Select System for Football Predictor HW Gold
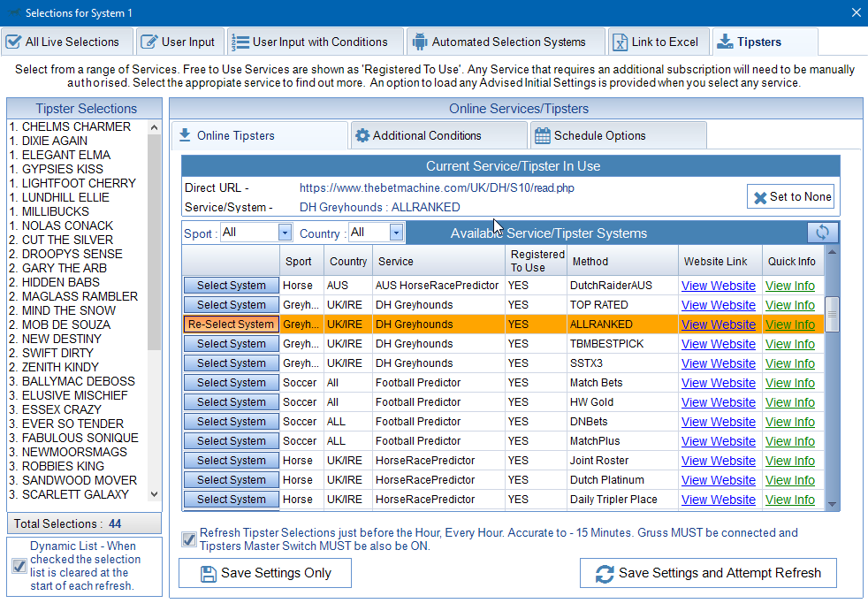The image size is (868, 611). [x=231, y=402]
